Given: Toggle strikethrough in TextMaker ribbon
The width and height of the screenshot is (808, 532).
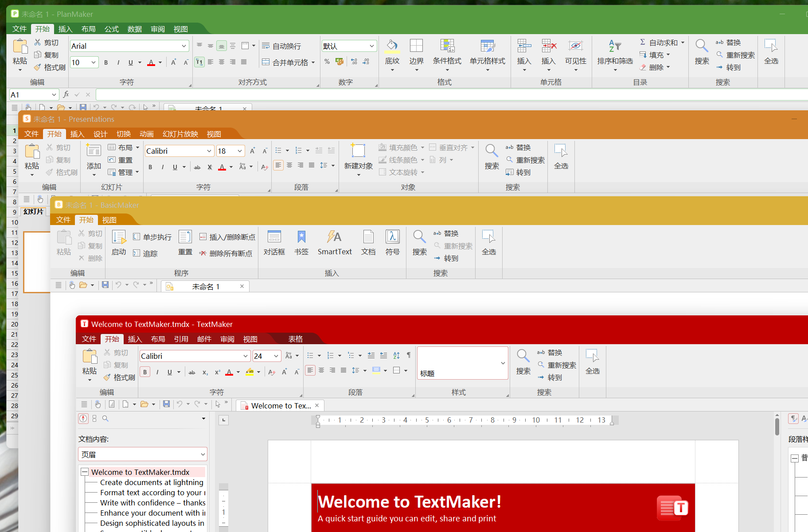Looking at the screenshot, I should coord(192,372).
